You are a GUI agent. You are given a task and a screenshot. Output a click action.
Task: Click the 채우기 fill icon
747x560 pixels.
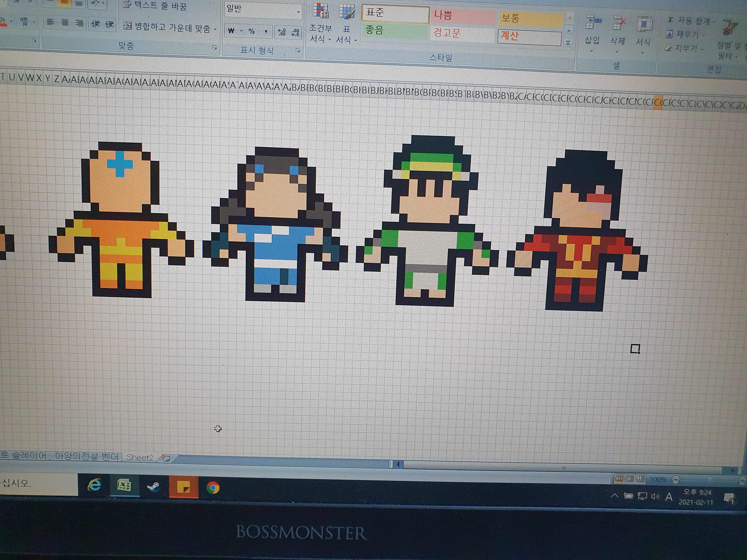(669, 34)
